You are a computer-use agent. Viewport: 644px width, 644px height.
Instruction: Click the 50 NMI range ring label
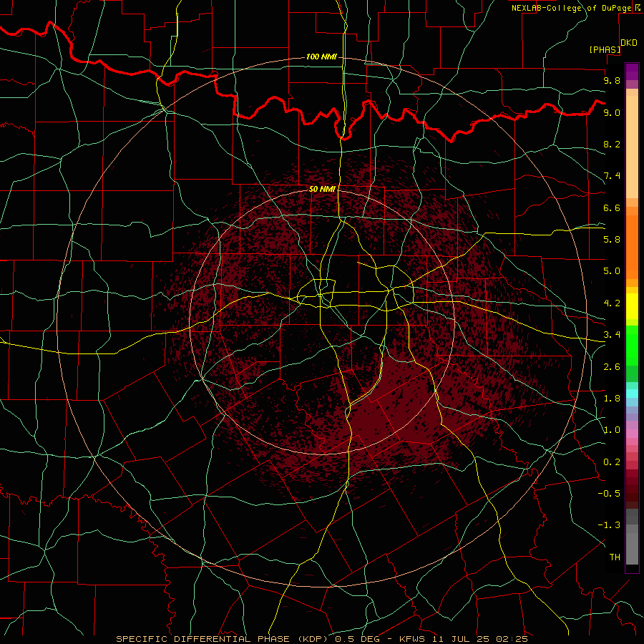click(323, 189)
